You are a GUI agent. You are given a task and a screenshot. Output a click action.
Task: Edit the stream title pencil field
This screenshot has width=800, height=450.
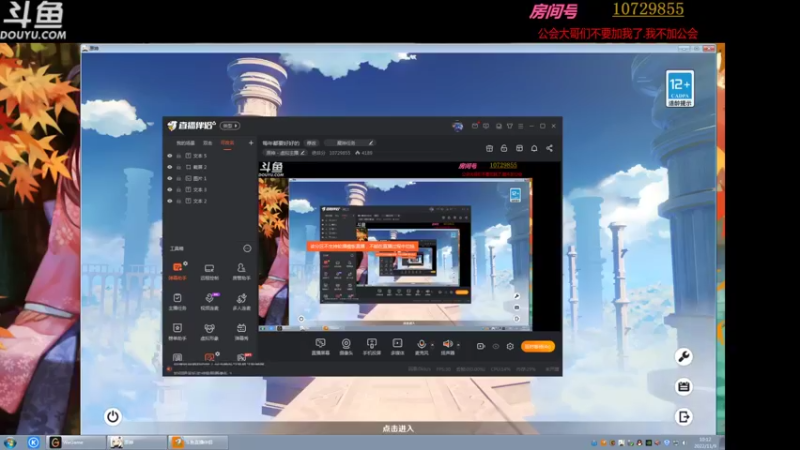tap(351, 143)
